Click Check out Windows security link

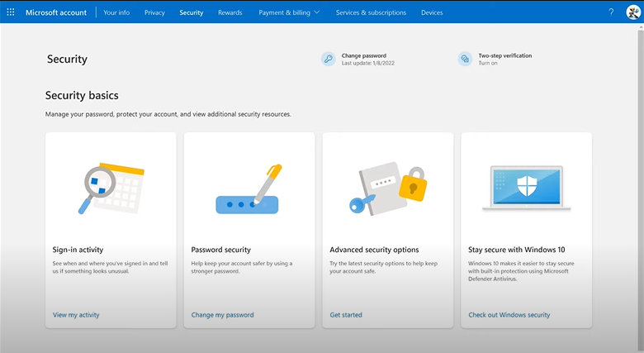(x=509, y=315)
